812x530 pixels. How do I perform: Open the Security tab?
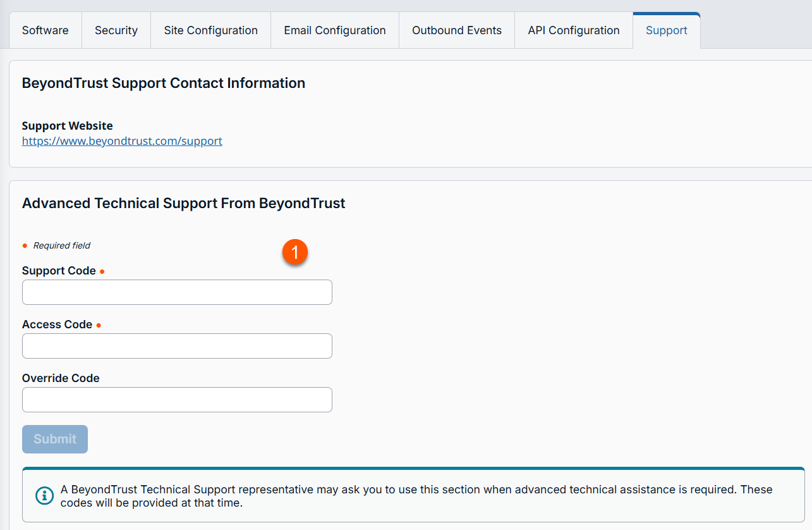[116, 30]
